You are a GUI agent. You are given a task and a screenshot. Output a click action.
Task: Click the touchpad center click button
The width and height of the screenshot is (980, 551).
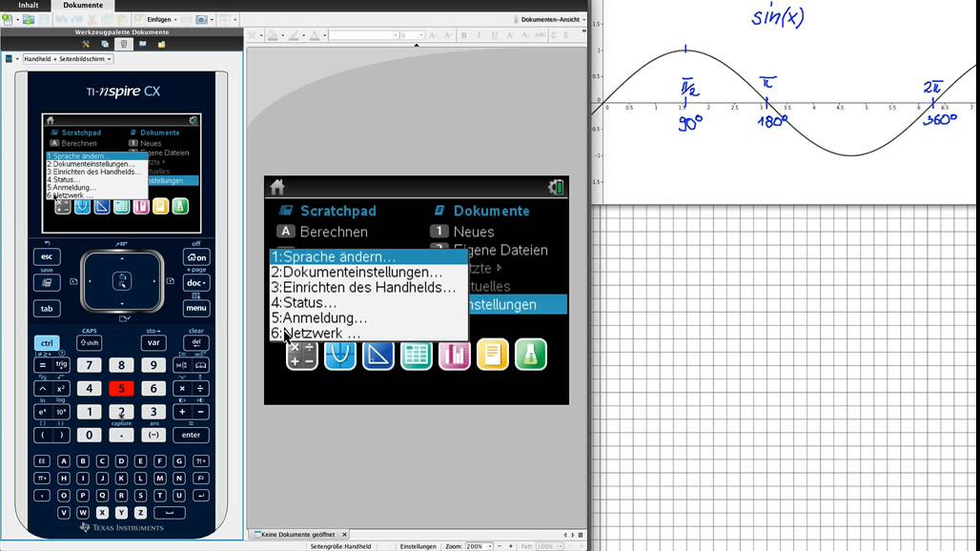coord(122,281)
